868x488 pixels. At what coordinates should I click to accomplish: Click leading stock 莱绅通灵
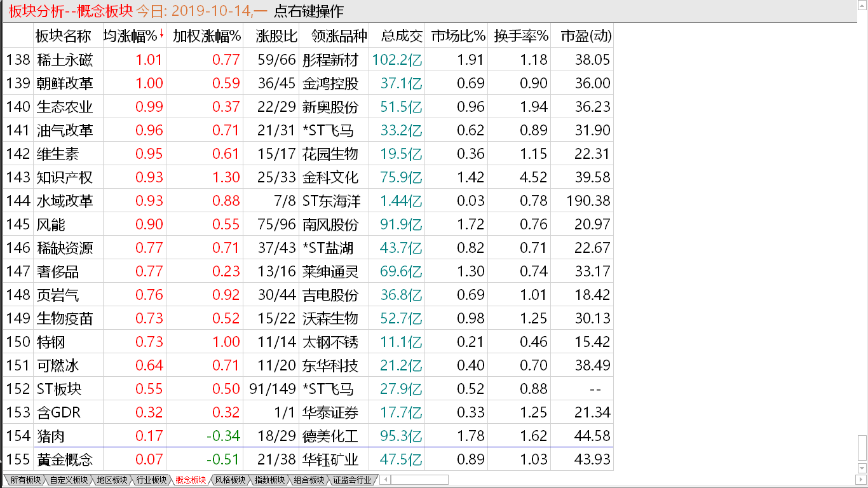[x=330, y=271]
